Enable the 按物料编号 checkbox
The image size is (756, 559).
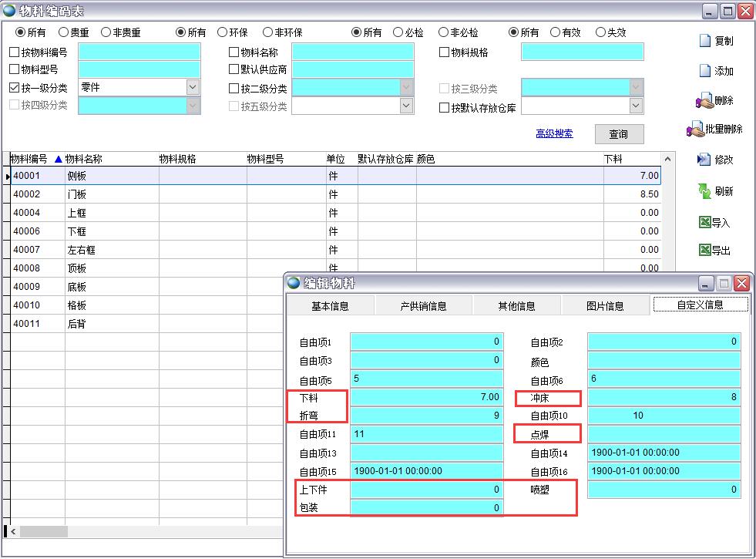pyautogui.click(x=14, y=52)
